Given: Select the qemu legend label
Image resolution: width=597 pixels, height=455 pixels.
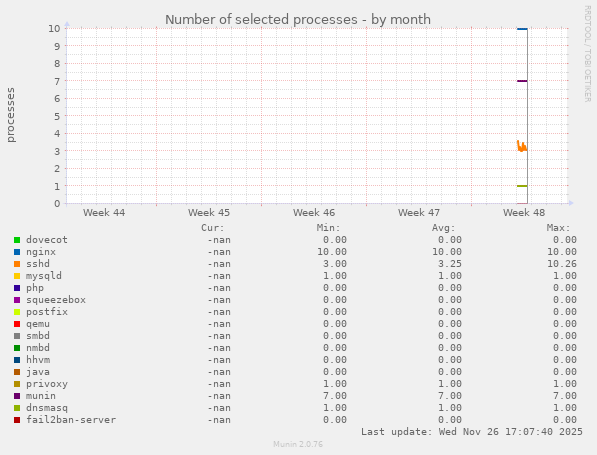Looking at the screenshot, I should [38, 324].
